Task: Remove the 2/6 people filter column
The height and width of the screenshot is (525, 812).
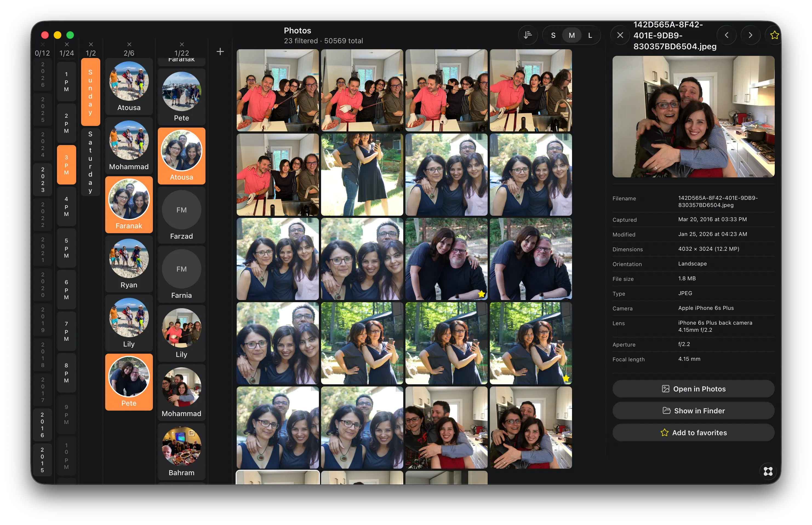Action: coord(129,44)
